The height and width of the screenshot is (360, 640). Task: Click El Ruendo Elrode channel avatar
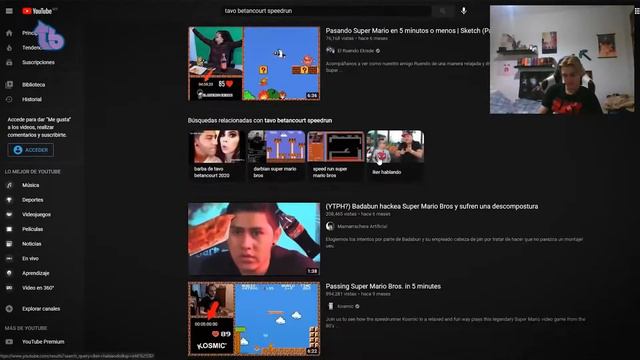(x=330, y=51)
